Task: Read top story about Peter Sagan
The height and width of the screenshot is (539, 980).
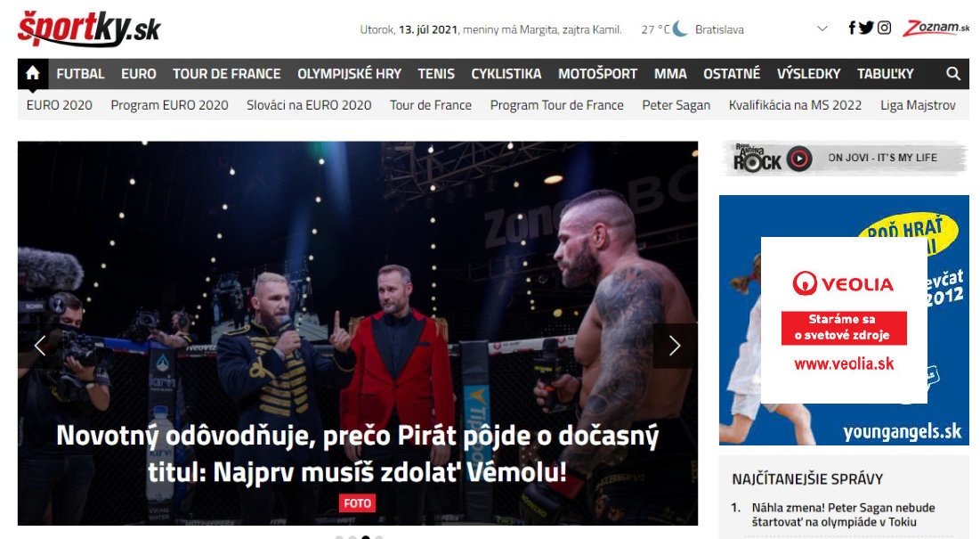Action: [x=843, y=515]
